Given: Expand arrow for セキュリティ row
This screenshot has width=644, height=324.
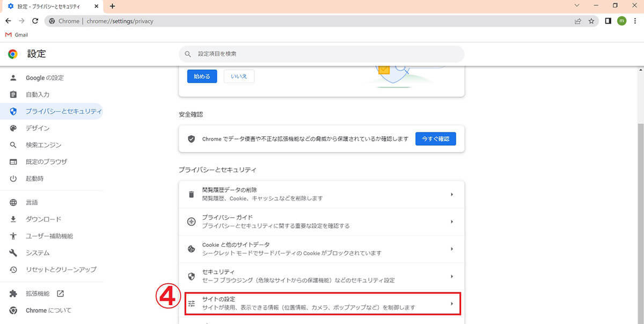Looking at the screenshot, I should (x=452, y=276).
